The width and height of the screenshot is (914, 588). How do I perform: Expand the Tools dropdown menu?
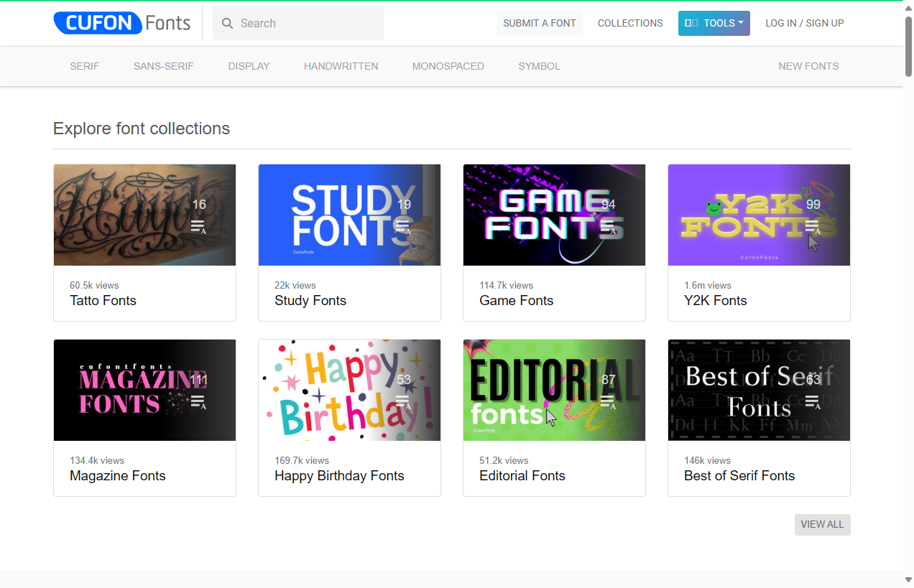(x=714, y=23)
